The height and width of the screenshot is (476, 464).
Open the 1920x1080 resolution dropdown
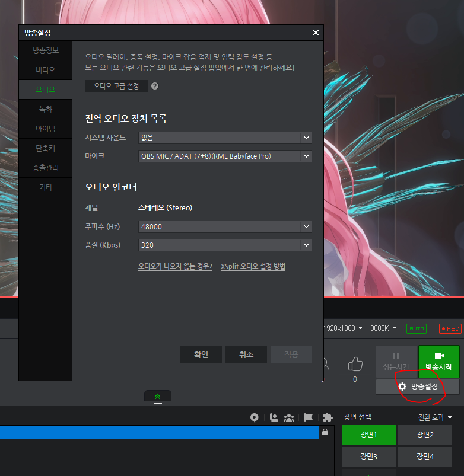[x=343, y=328]
